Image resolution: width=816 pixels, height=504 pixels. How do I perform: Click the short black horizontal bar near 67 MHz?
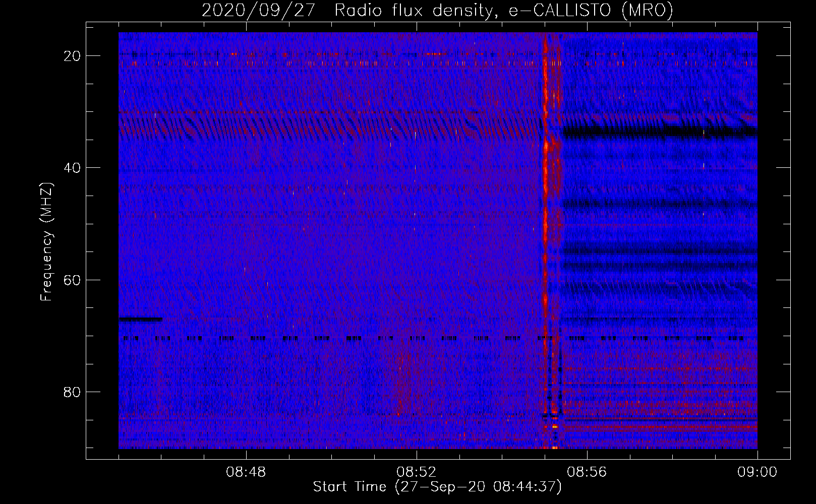point(141,319)
